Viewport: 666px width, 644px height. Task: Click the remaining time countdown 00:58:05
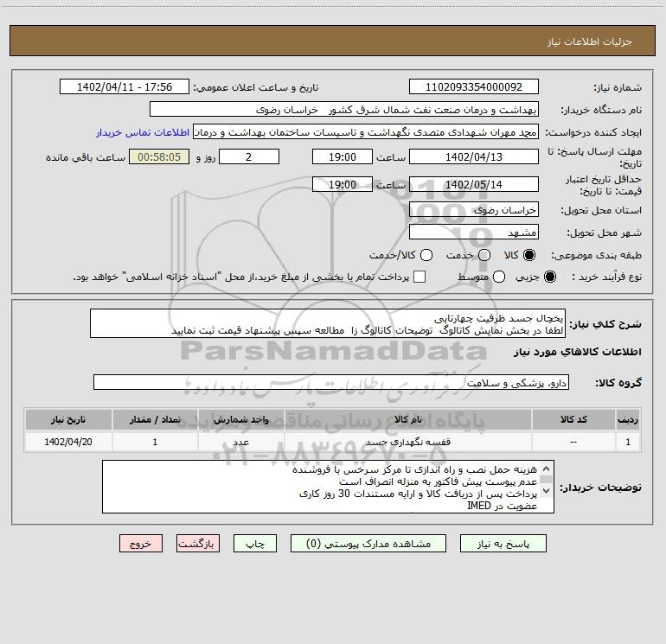pyautogui.click(x=159, y=156)
